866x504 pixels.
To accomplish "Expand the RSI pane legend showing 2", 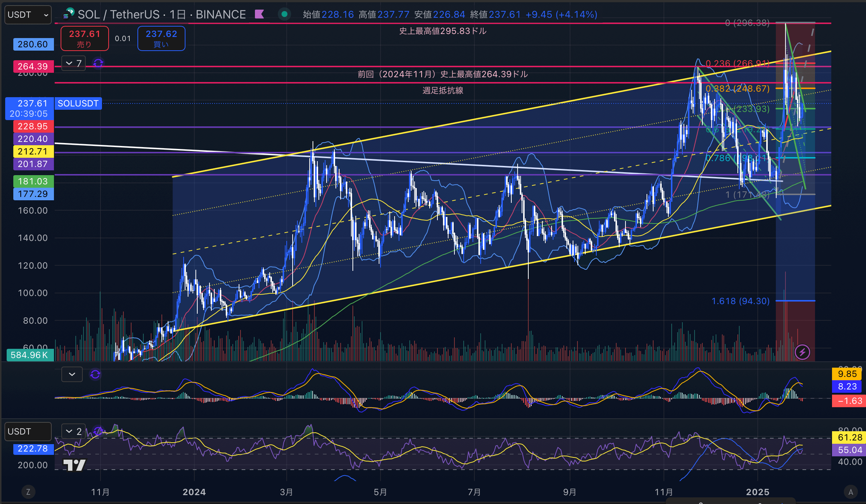I will click(74, 431).
